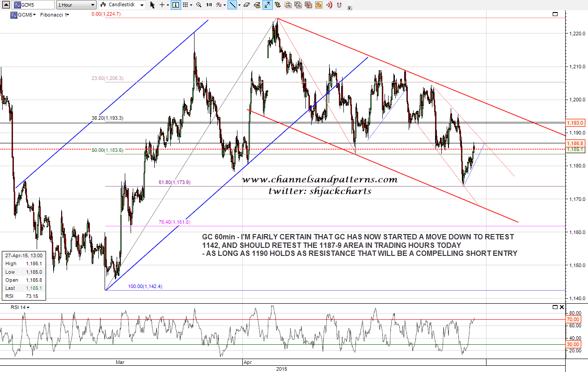Image resolution: width=588 pixels, height=372 pixels.
Task: Open the indicator wave icon with orange background
Action: point(318,5)
